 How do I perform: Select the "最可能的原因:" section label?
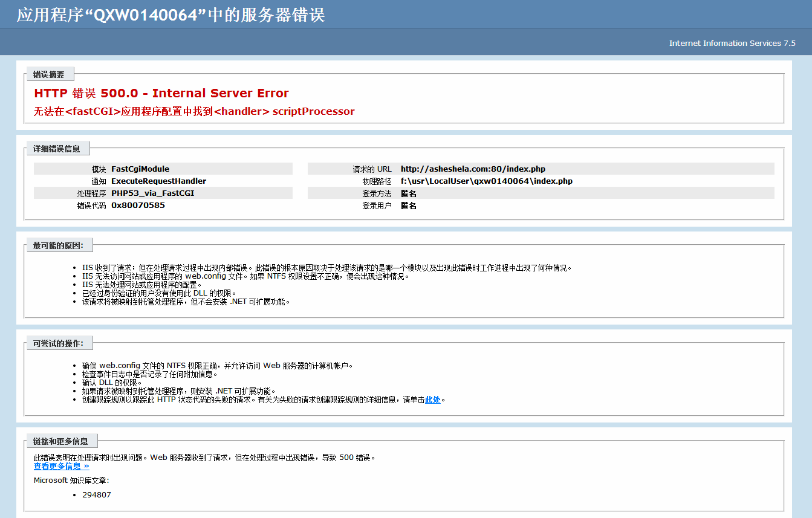click(x=59, y=245)
